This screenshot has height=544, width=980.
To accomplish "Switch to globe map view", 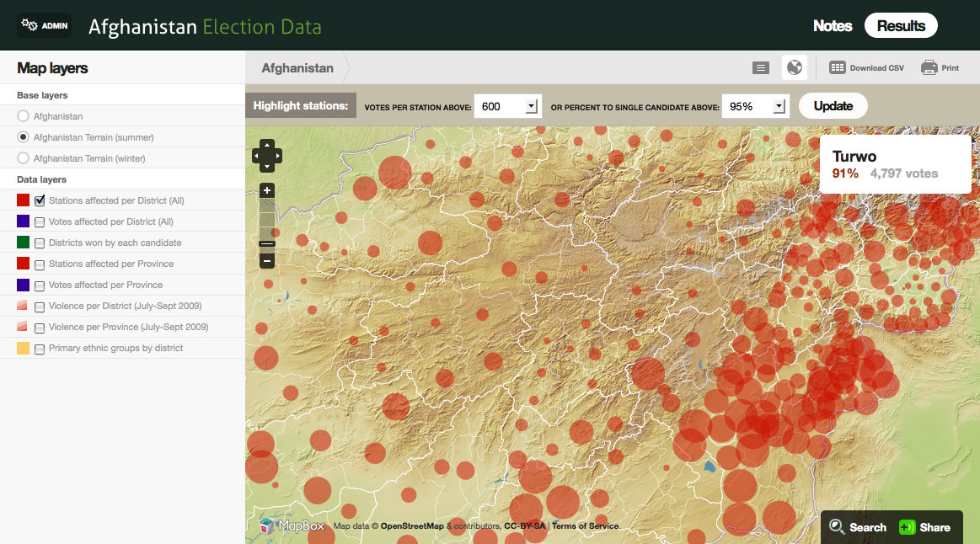I will (795, 67).
